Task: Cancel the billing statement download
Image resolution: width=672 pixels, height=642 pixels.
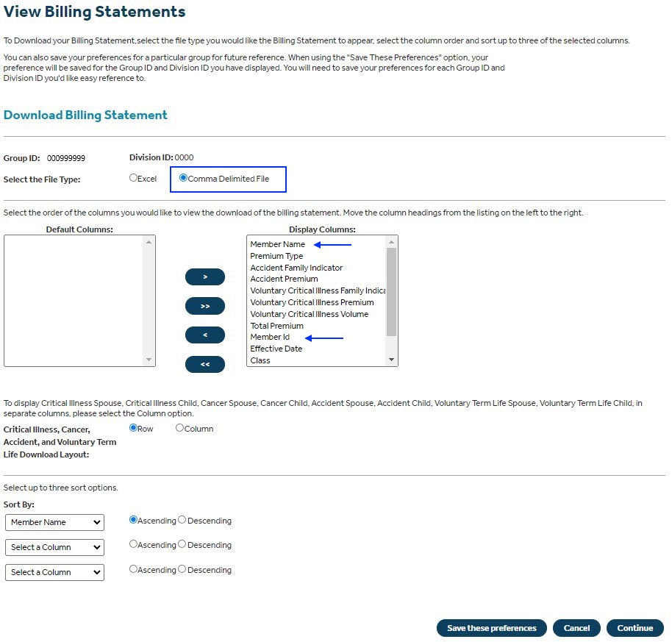Action: (576, 628)
